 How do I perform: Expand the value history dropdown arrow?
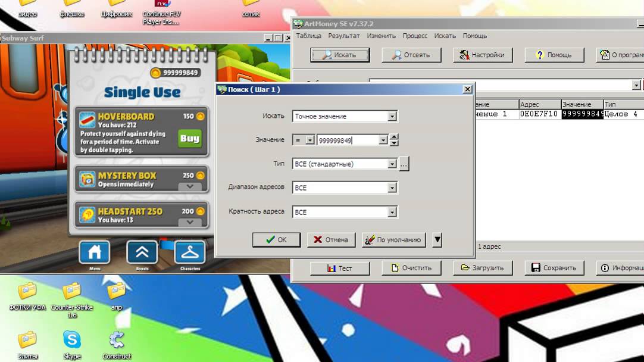click(x=383, y=140)
